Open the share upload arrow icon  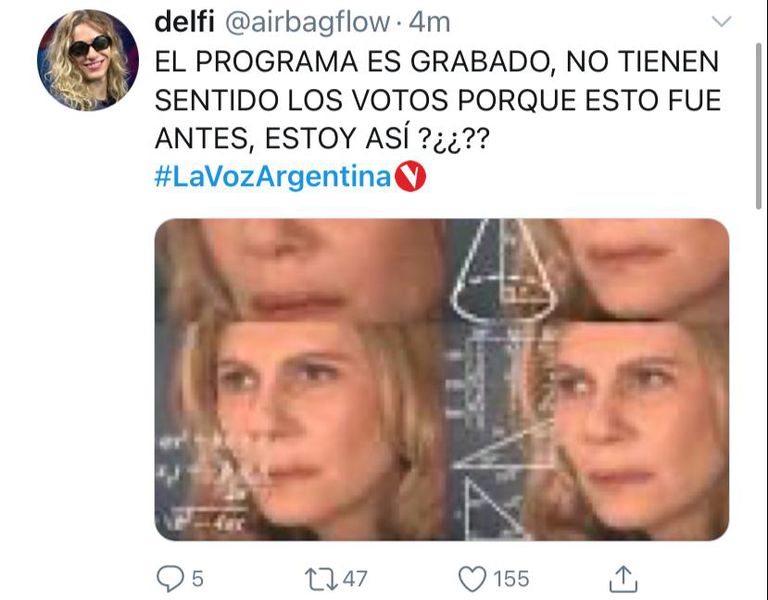623,579
